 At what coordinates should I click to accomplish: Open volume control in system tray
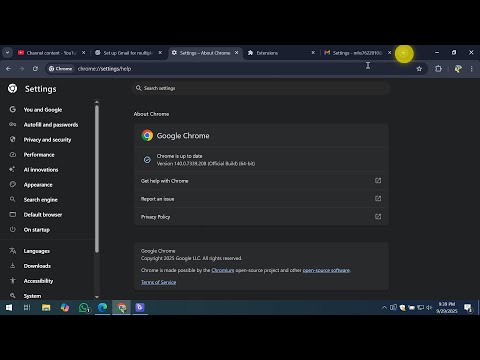click(x=429, y=308)
